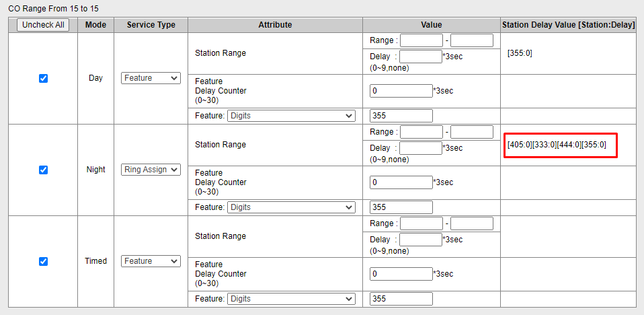Image resolution: width=644 pixels, height=315 pixels.
Task: Open Timed mode Service Type dropdown
Action: click(151, 261)
